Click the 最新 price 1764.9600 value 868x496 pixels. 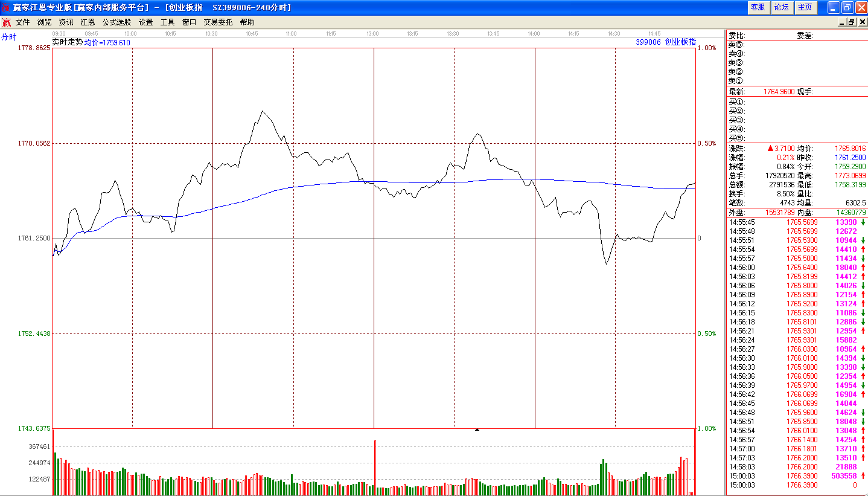coord(779,92)
